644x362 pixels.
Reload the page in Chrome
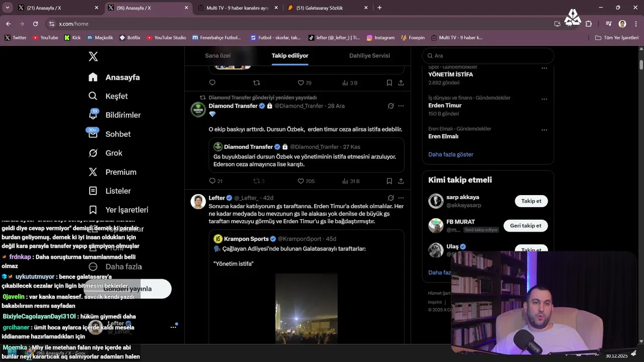point(35,24)
